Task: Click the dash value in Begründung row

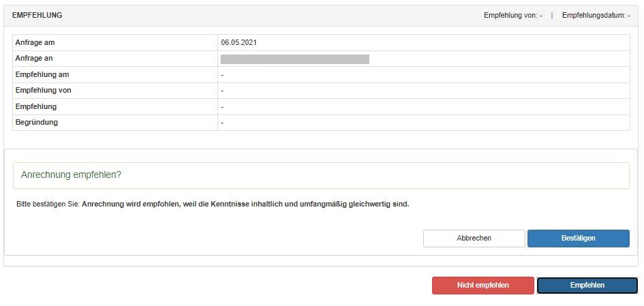Action: 223,123
